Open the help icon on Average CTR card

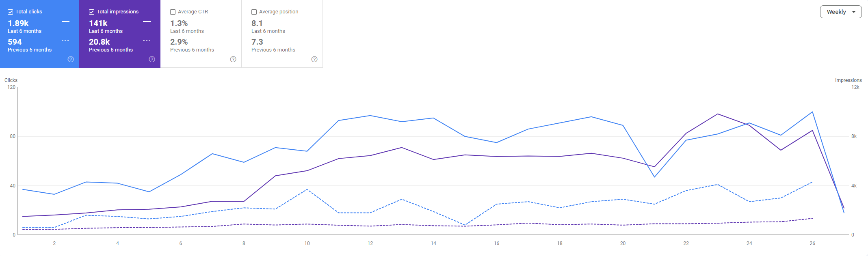point(233,59)
